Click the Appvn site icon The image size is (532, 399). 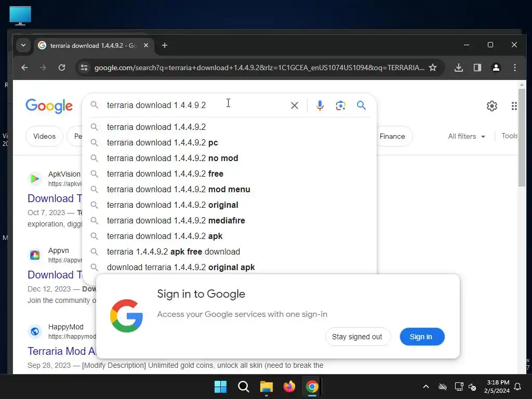click(35, 255)
